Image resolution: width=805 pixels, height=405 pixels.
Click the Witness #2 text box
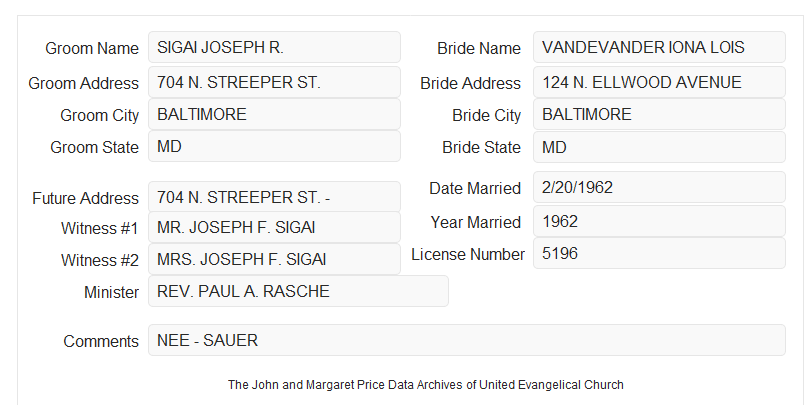tap(274, 259)
